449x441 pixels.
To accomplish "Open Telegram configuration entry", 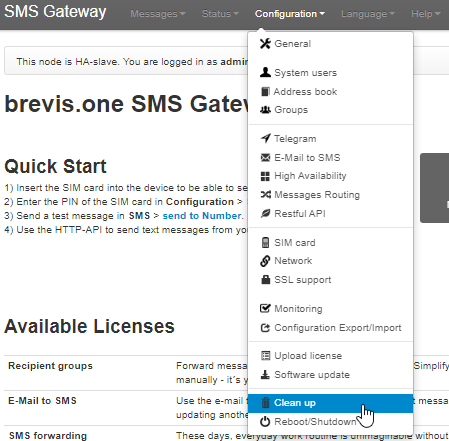I will (x=331, y=138).
